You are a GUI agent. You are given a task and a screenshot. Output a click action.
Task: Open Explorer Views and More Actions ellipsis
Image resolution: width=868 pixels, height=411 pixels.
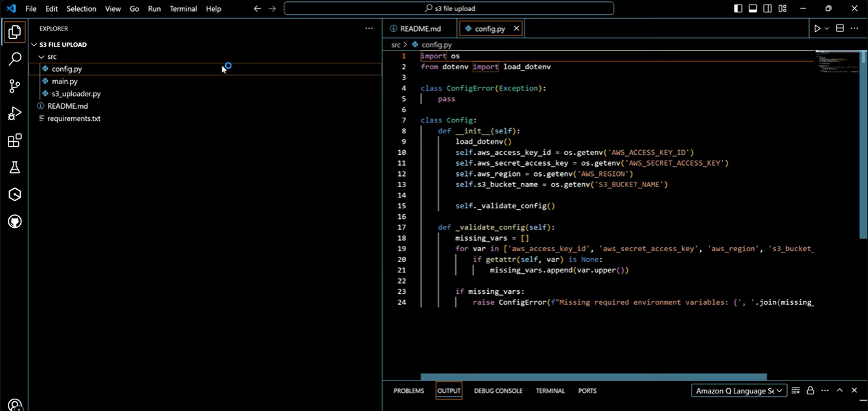[369, 28]
